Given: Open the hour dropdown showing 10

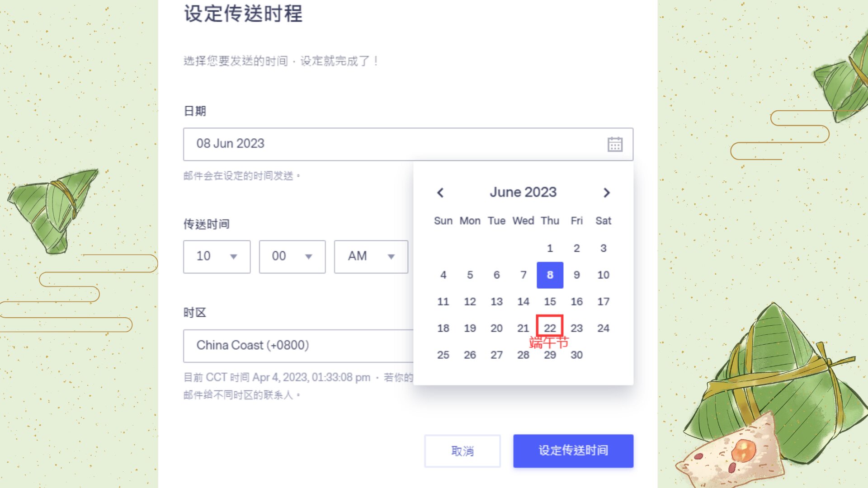Looking at the screenshot, I should [217, 257].
